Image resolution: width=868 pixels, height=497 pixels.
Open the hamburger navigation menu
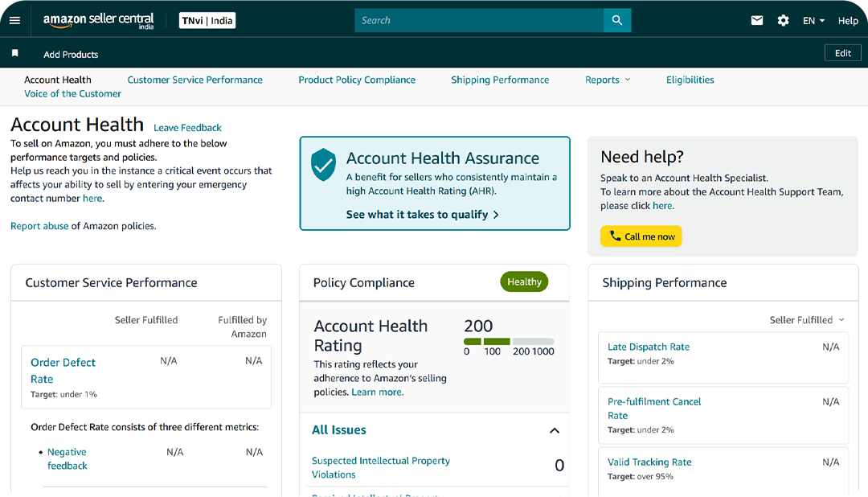pyautogui.click(x=15, y=20)
